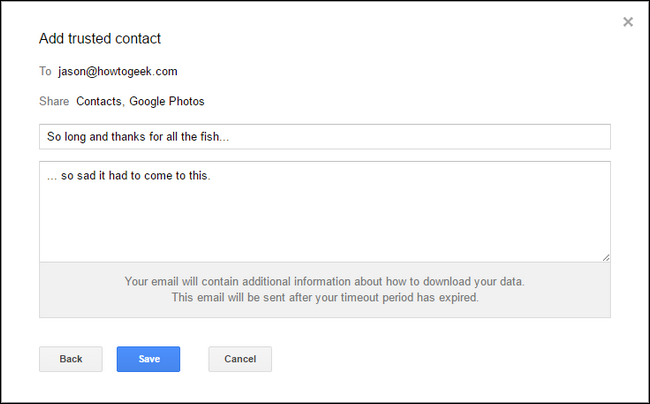The height and width of the screenshot is (404, 650).
Task: Cancel adding the trusted contact
Action: pyautogui.click(x=240, y=359)
